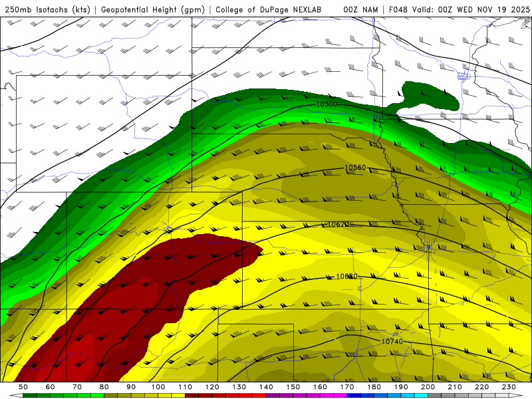Click the 50 label on the color scale
The width and height of the screenshot is (532, 399).
point(23,387)
